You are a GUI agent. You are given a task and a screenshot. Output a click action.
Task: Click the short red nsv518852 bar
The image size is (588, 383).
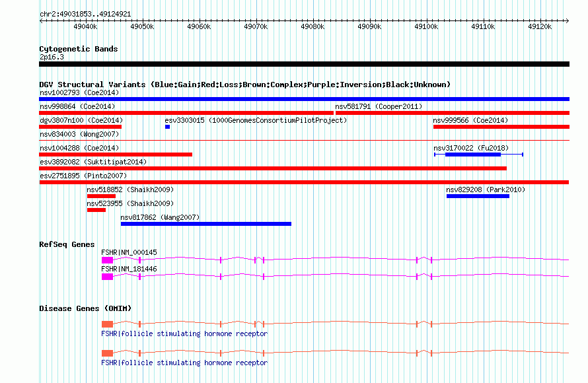101,196
